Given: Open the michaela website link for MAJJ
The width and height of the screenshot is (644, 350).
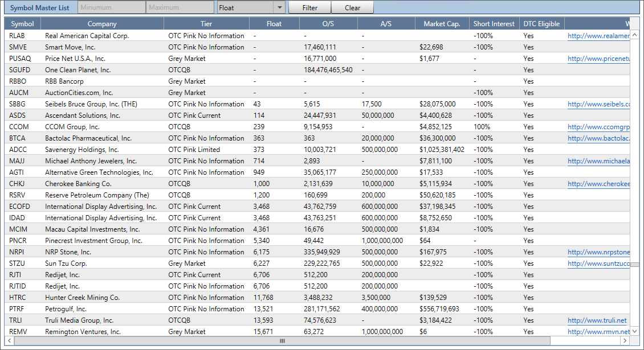Looking at the screenshot, I should tap(598, 161).
